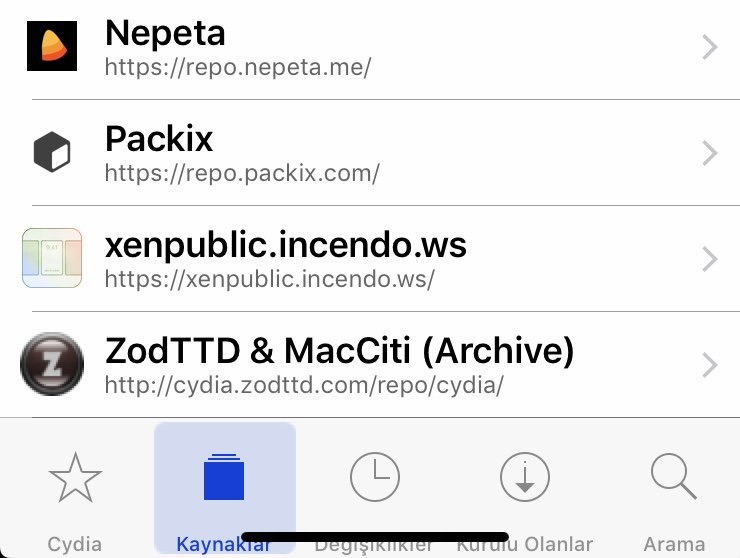Tap the Nepeta repo icon

(x=51, y=46)
